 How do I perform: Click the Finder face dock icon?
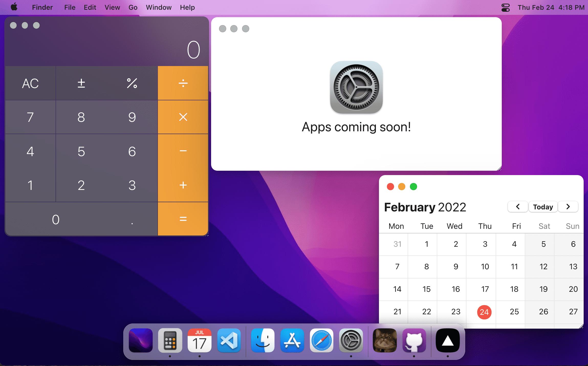click(263, 340)
